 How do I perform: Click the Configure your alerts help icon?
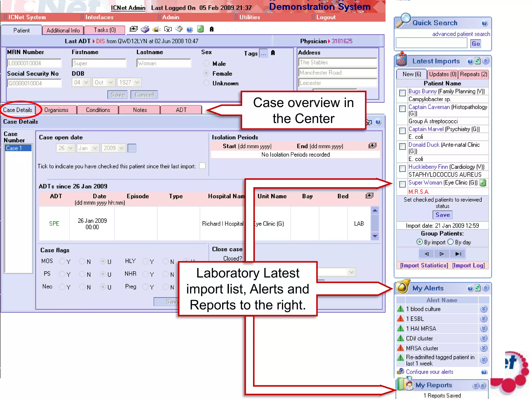click(484, 372)
